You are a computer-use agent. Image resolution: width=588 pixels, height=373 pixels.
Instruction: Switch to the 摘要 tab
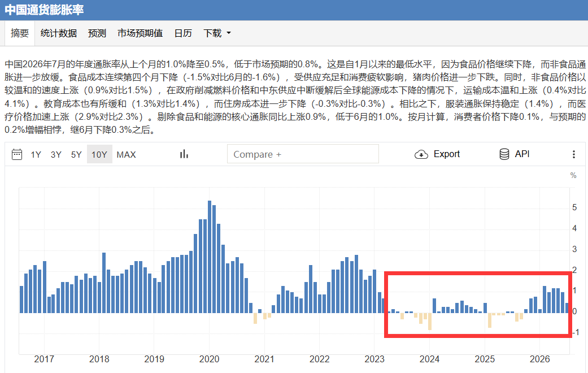tap(20, 33)
